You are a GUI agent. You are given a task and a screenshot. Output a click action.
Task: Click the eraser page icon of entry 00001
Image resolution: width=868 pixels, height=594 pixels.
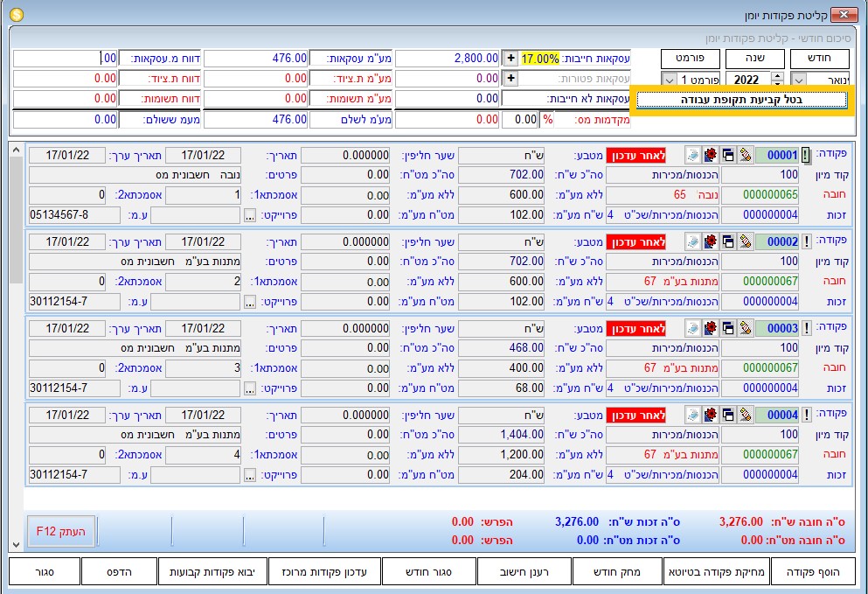click(x=692, y=155)
